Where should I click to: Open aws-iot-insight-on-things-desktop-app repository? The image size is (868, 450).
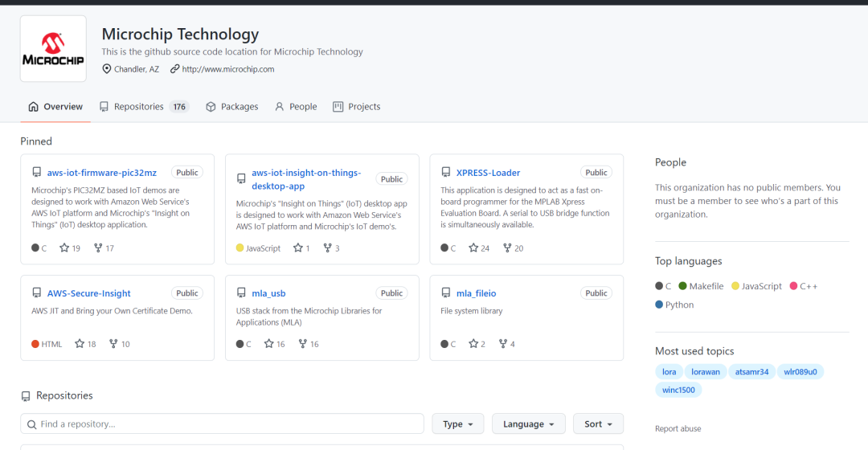click(306, 179)
